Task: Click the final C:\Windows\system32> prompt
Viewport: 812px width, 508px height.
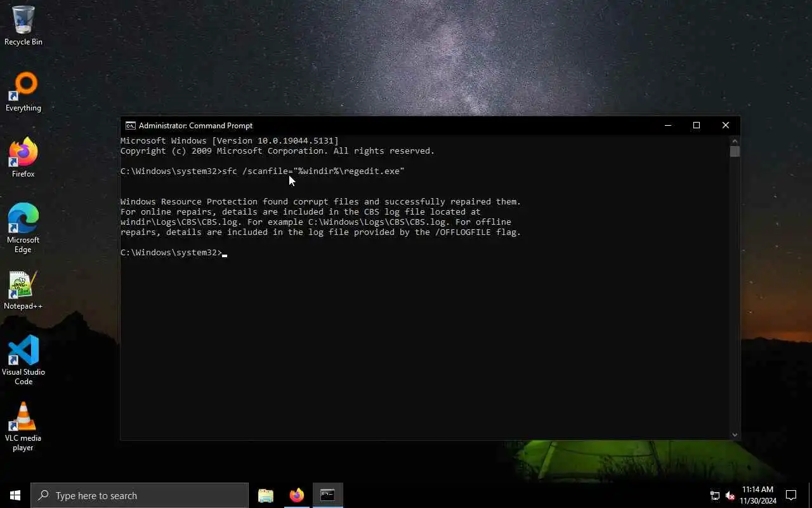Action: pos(171,252)
